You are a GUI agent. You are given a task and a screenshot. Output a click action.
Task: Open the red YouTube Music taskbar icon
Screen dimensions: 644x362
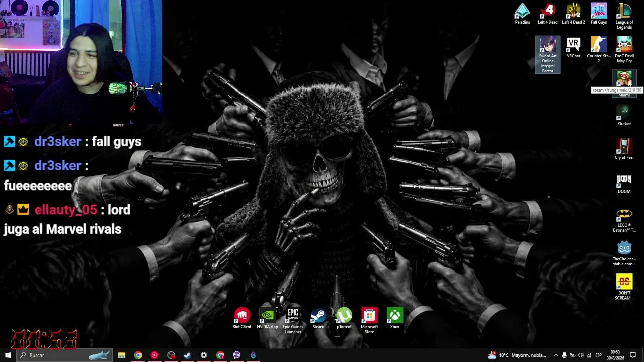click(x=154, y=355)
